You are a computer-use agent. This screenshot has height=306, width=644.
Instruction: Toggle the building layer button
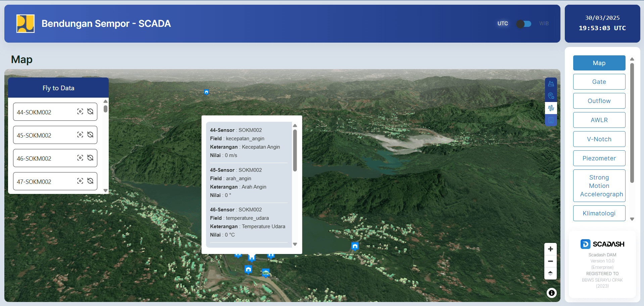[551, 120]
